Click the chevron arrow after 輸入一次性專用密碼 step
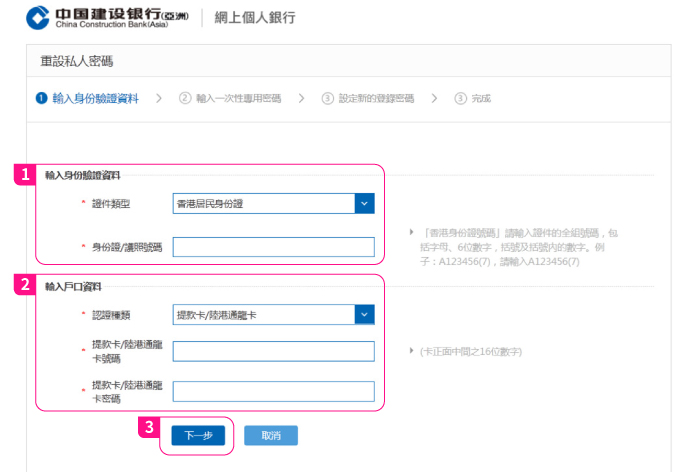This screenshot has height=472, width=700. 302,98
